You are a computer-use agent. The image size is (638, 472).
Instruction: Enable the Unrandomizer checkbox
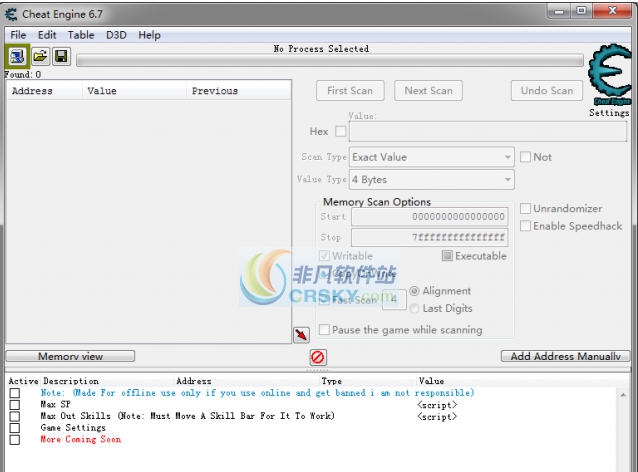tap(525, 208)
